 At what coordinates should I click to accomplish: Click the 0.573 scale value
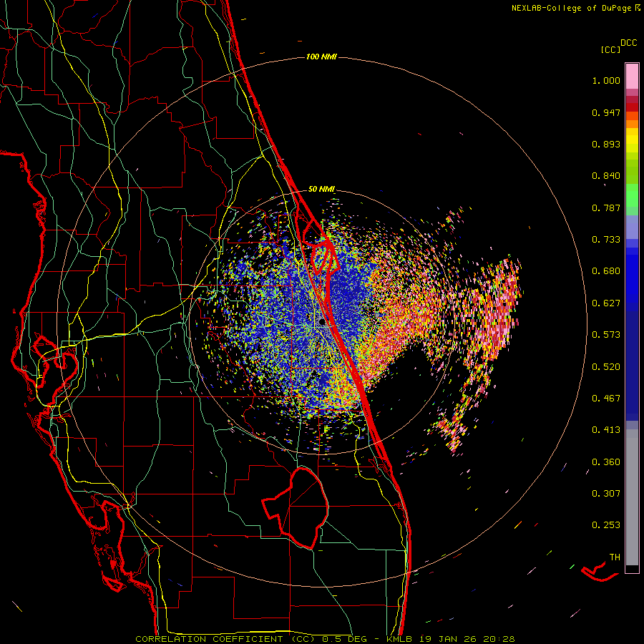pyautogui.click(x=606, y=335)
